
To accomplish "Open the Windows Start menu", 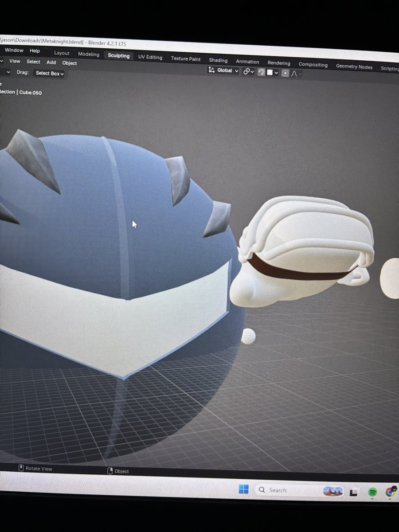I will point(243,489).
